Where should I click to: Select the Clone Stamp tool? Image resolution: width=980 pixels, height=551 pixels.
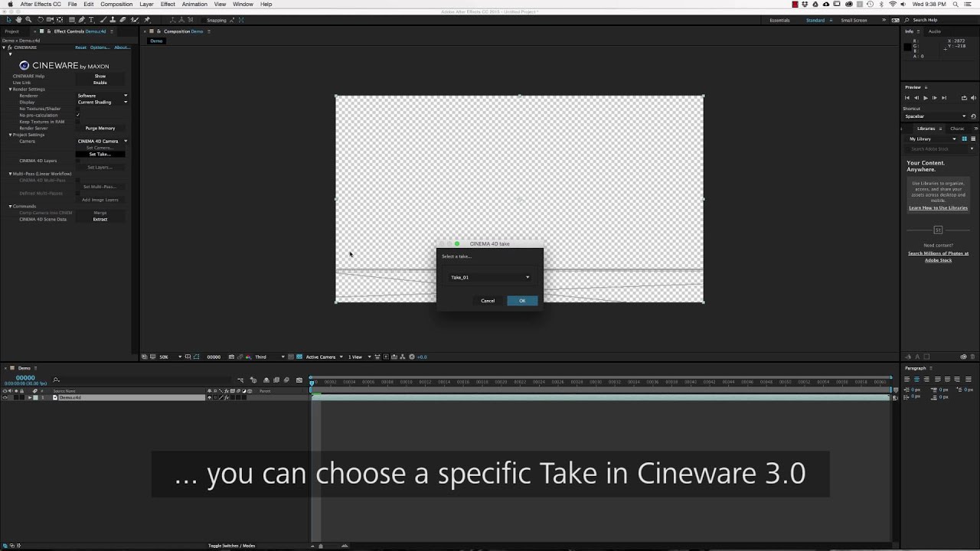point(113,20)
